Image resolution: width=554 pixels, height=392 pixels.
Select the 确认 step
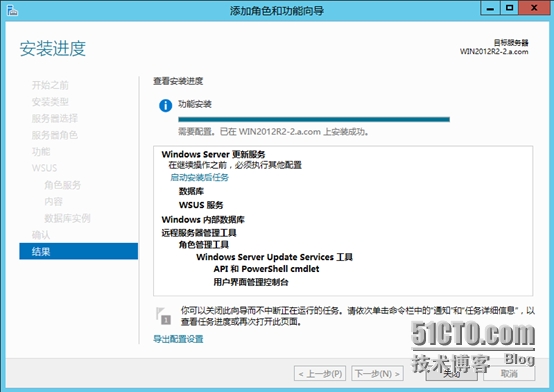point(41,235)
